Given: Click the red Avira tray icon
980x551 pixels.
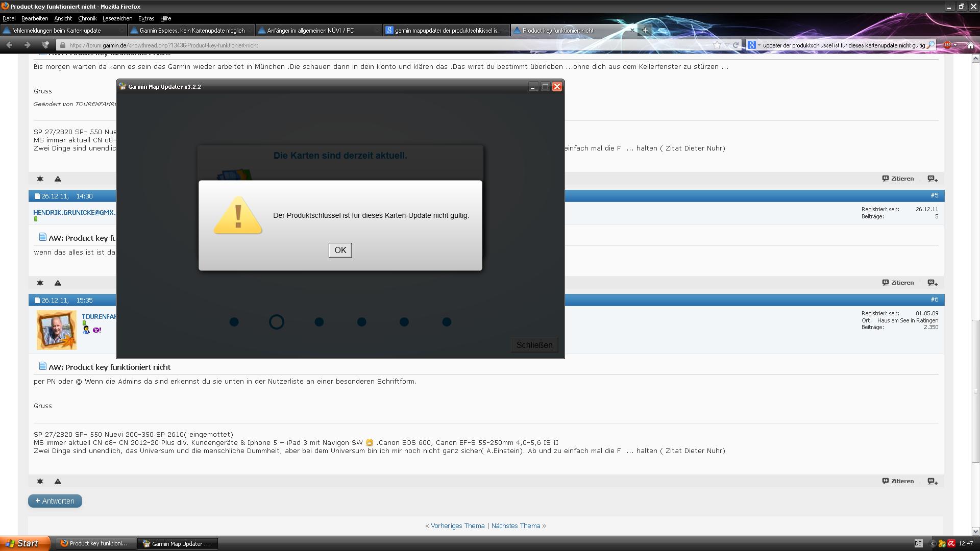Looking at the screenshot, I should point(951,543).
